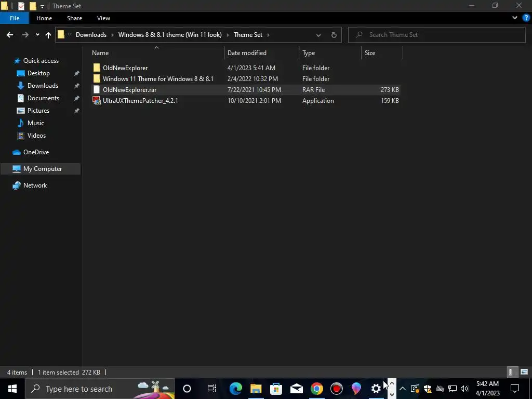Open Cortana from the taskbar

tap(187, 389)
